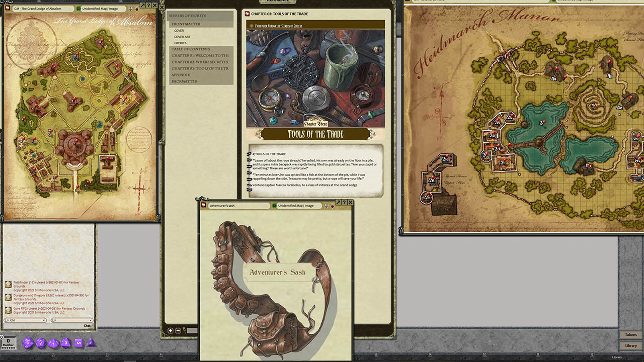Roll the purple d6 die

pos(78,343)
